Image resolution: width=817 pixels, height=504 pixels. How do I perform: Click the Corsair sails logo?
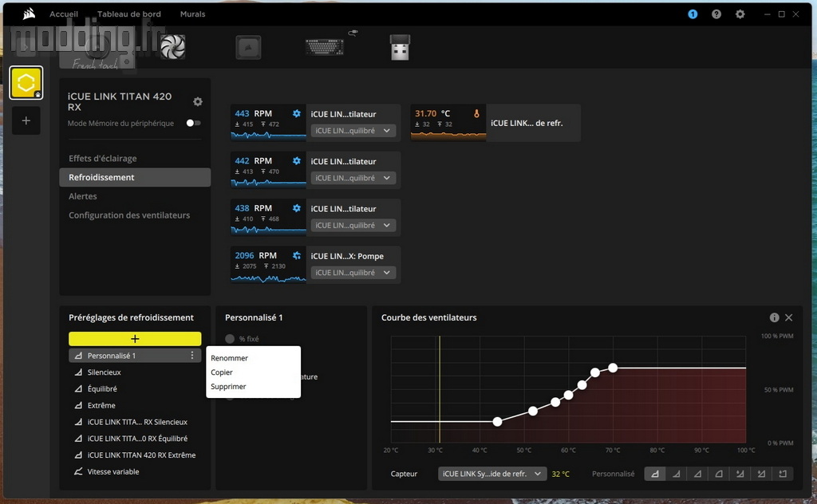coord(30,14)
